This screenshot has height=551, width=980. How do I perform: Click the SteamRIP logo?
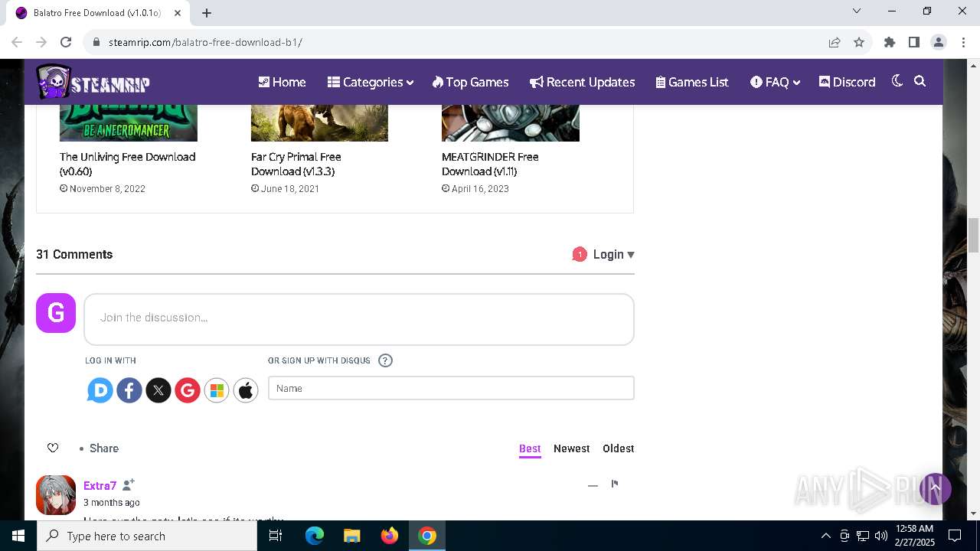pos(93,82)
